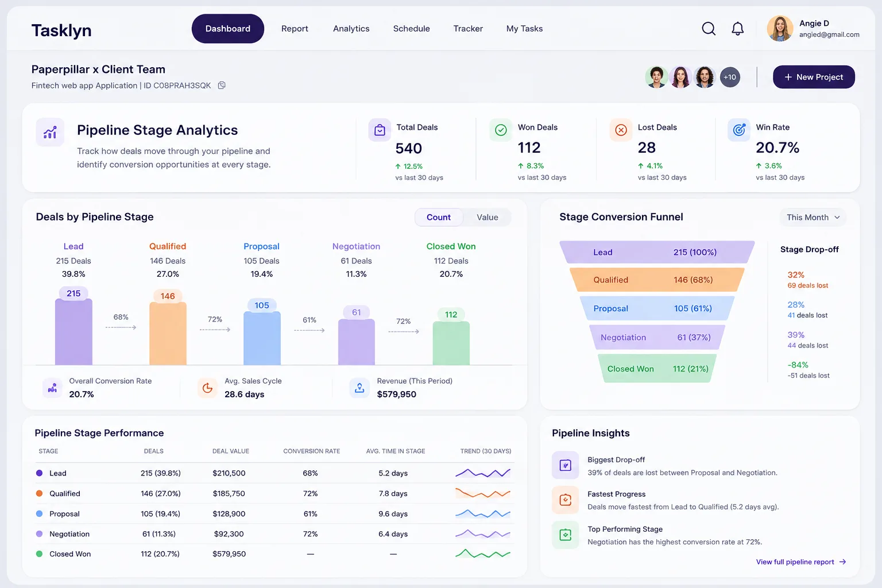Click the Lead row color dot
The height and width of the screenshot is (588, 882).
(39, 473)
